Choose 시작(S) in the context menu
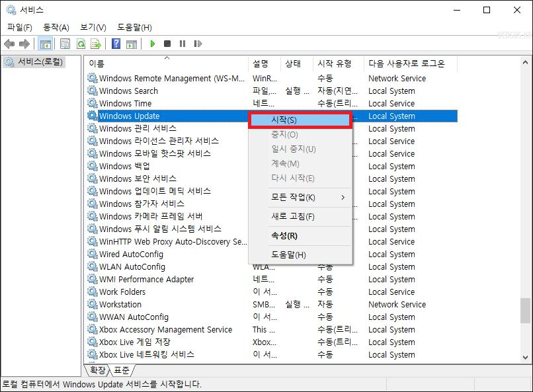 pos(300,120)
